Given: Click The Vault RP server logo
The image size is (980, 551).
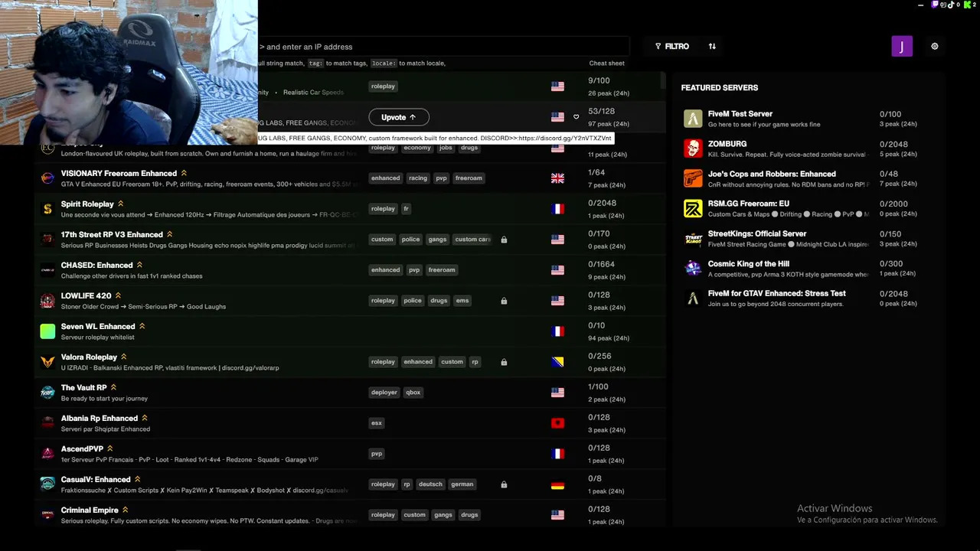Looking at the screenshot, I should 47,393.
